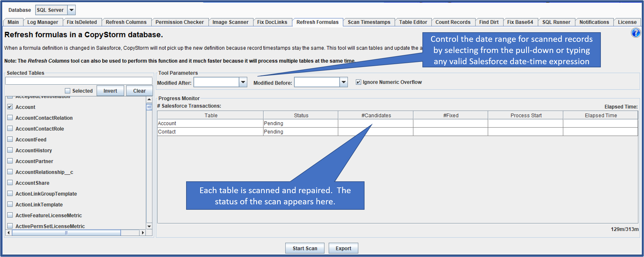Click the #Fixed column header
This screenshot has width=644, height=257.
pyautogui.click(x=451, y=115)
